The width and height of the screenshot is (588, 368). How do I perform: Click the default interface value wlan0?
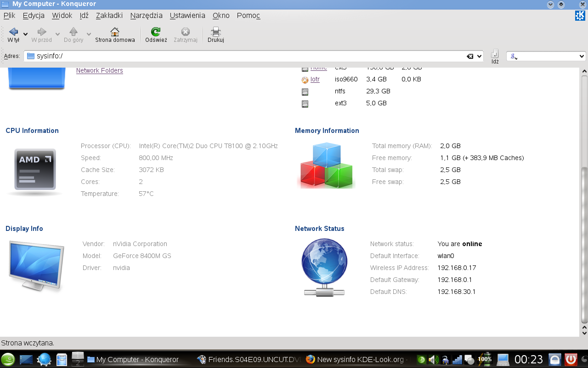446,256
